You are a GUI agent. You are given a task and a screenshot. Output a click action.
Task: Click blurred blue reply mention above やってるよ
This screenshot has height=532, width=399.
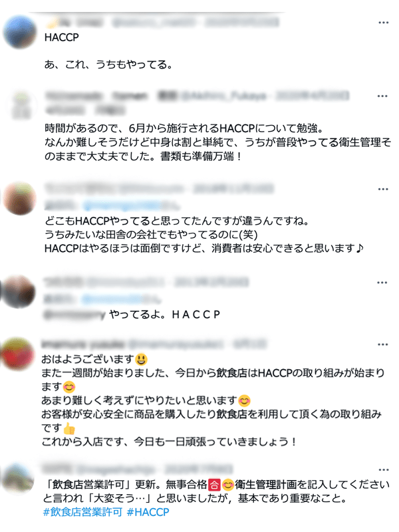(112, 299)
